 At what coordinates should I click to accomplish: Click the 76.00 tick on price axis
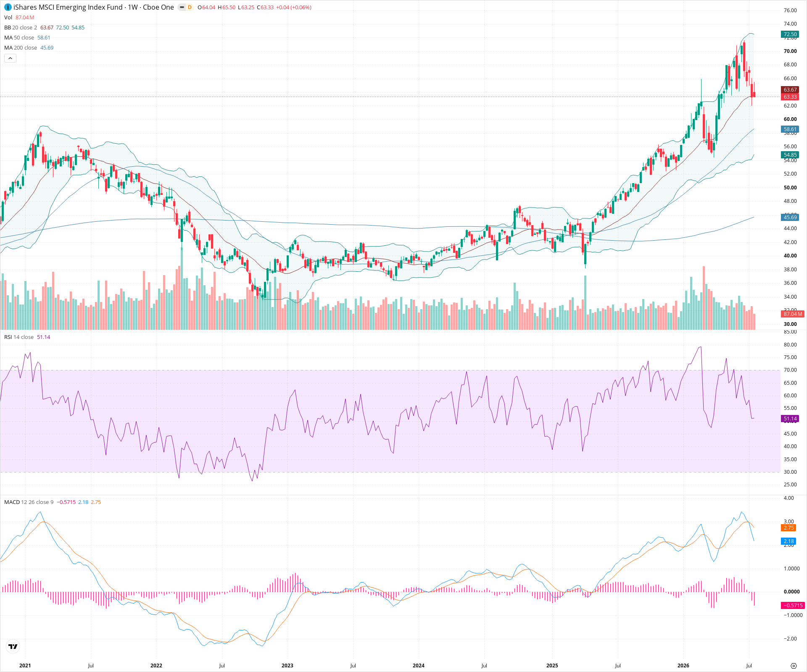pyautogui.click(x=790, y=10)
